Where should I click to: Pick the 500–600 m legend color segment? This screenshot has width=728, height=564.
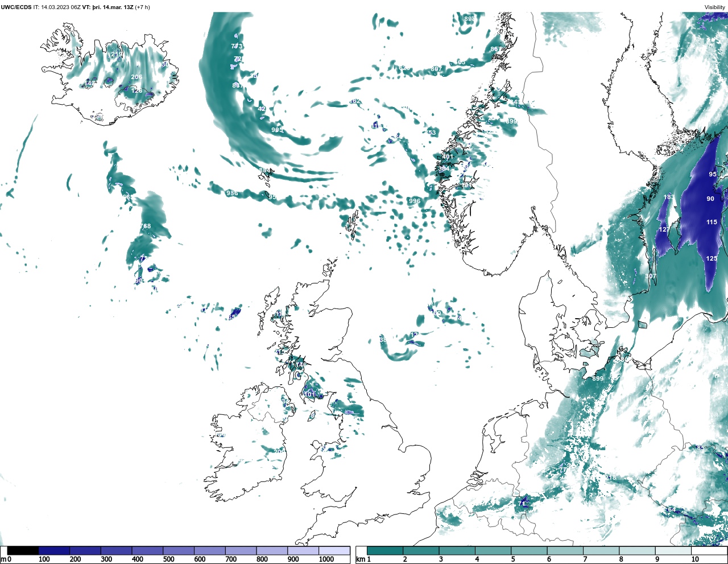click(178, 551)
